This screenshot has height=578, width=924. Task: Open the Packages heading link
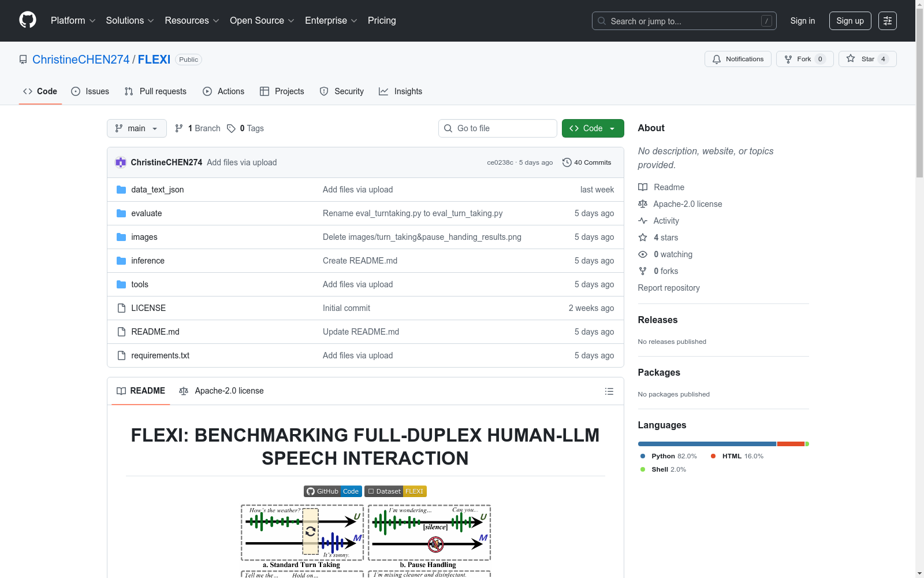tap(659, 373)
